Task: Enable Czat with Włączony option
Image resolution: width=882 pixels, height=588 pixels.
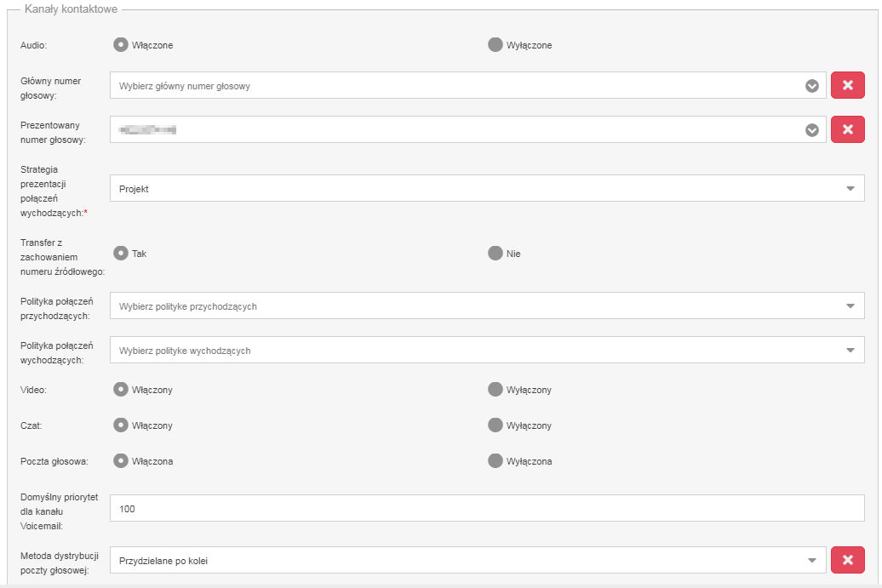Action: point(120,425)
